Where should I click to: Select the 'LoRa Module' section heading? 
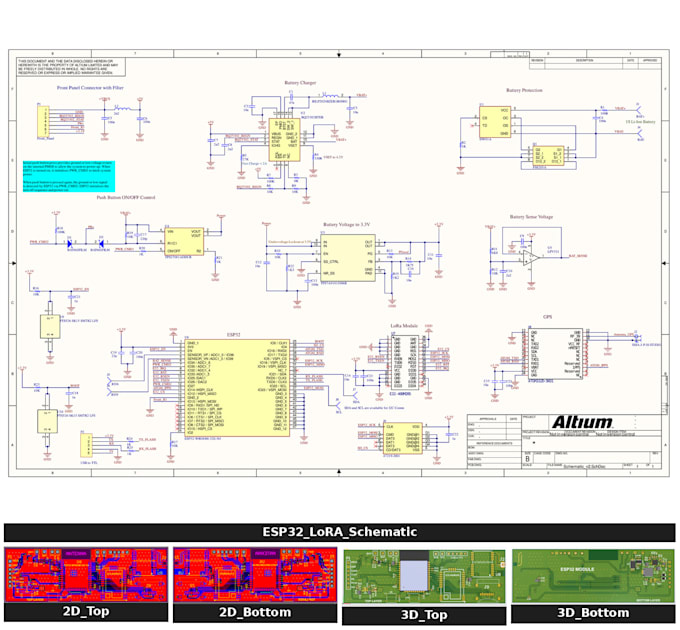(404, 326)
